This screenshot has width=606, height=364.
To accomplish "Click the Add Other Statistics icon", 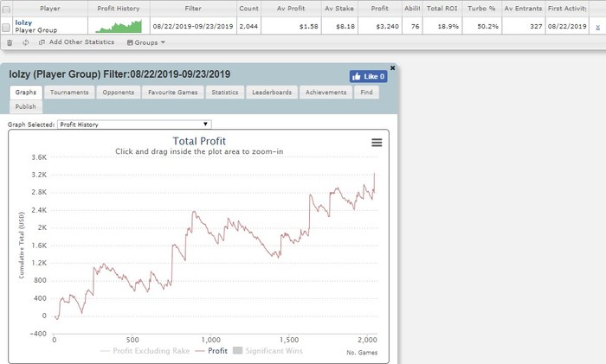I will [42, 42].
